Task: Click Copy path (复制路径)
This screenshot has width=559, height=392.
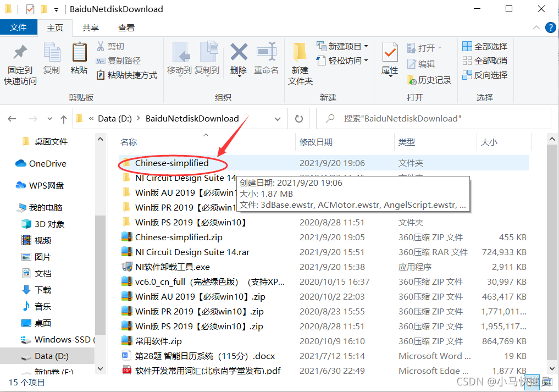Action: [x=118, y=60]
